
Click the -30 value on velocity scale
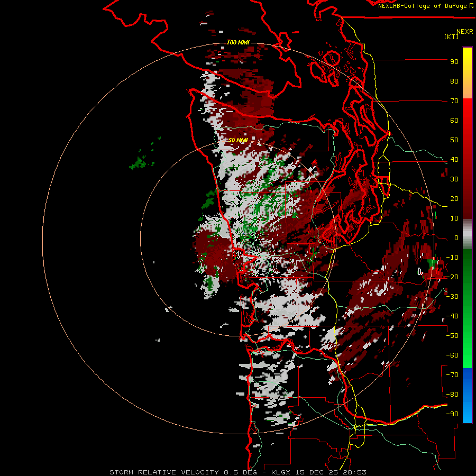point(452,297)
